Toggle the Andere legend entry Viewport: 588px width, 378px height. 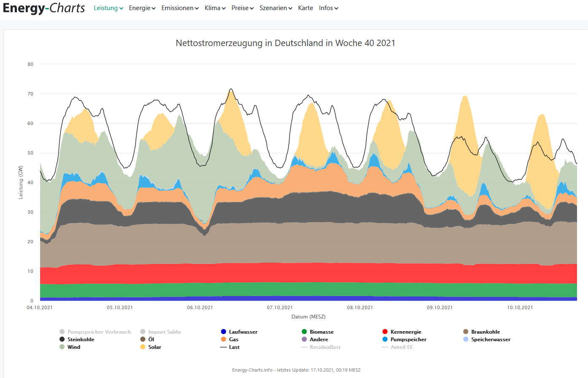click(315, 340)
